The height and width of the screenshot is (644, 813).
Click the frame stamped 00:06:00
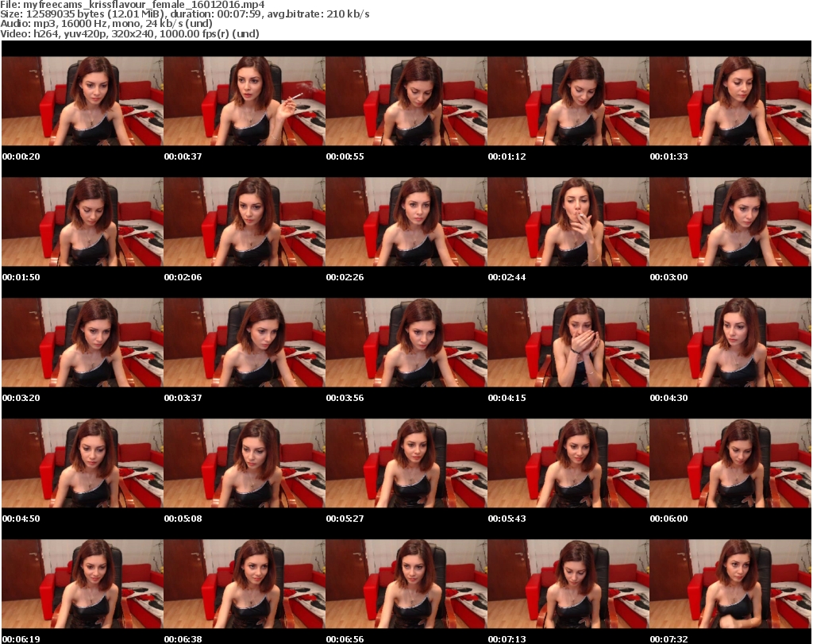(x=730, y=463)
